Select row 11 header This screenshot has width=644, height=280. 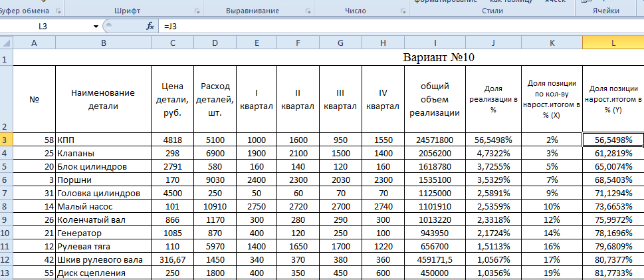coord(7,247)
